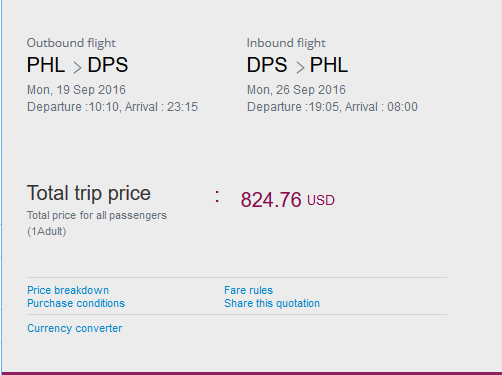Screen dimensions: 502x375
Task: Click the Mon, 26 Sep 2016 date
Action: pos(296,90)
